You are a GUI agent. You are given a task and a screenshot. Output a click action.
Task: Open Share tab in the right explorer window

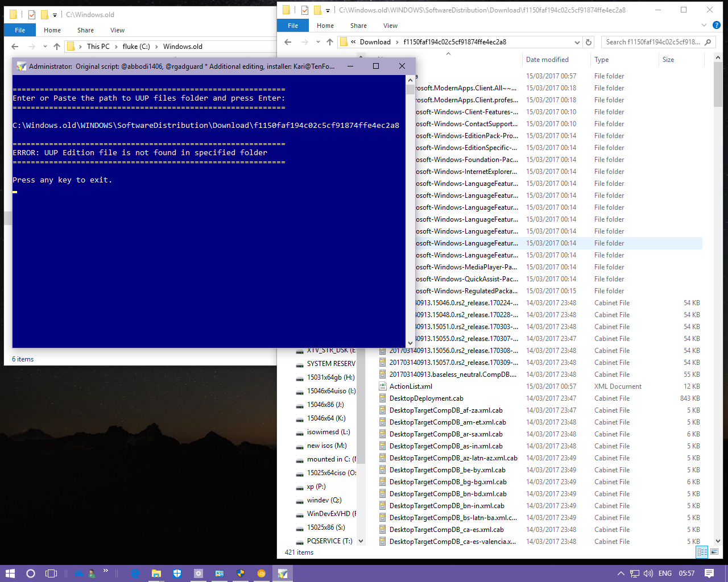click(358, 26)
